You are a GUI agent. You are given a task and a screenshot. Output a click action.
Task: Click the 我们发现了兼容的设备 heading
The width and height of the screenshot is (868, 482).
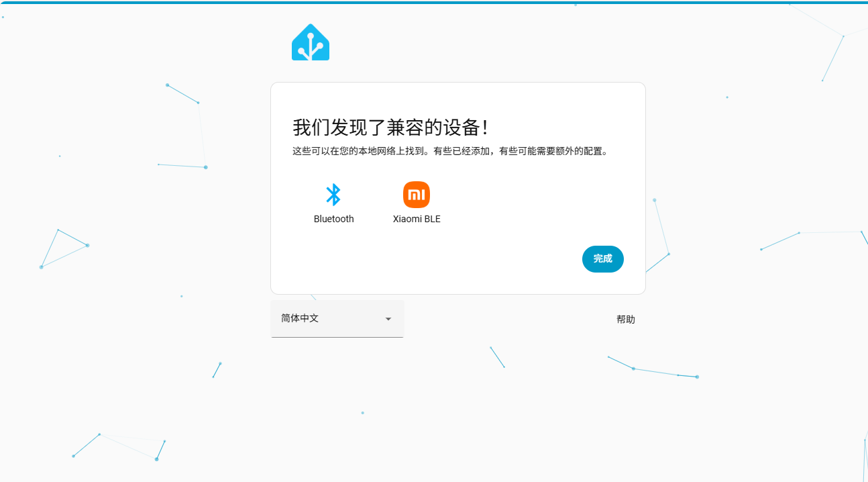pos(390,127)
